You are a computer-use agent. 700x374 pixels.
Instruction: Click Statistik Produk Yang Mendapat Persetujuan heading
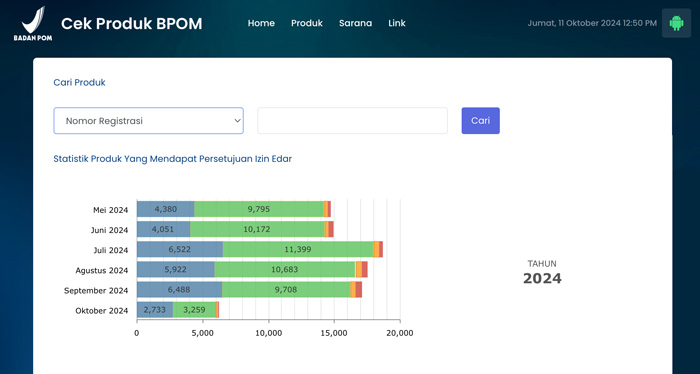(172, 159)
